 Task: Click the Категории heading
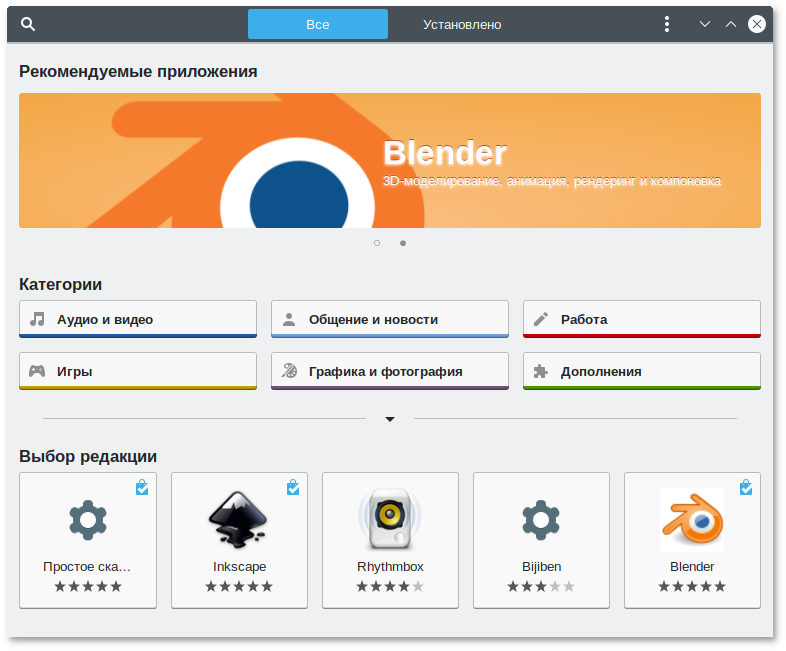click(x=60, y=285)
